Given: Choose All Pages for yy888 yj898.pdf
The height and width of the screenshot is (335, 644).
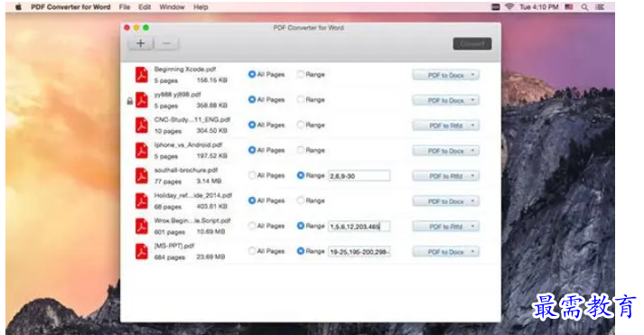Looking at the screenshot, I should click(x=252, y=99).
